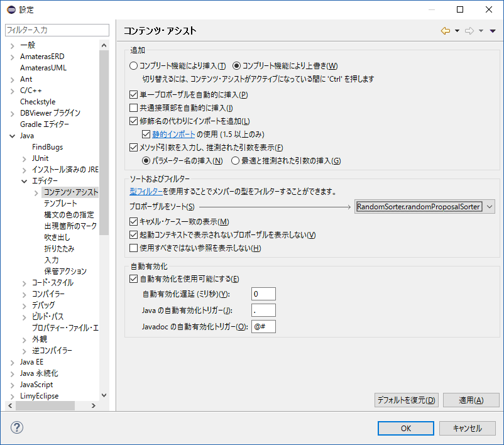Viewport: 504px width, 445px height.
Task: Select コンプリート機能により挿入 radio button
Action: (x=133, y=66)
